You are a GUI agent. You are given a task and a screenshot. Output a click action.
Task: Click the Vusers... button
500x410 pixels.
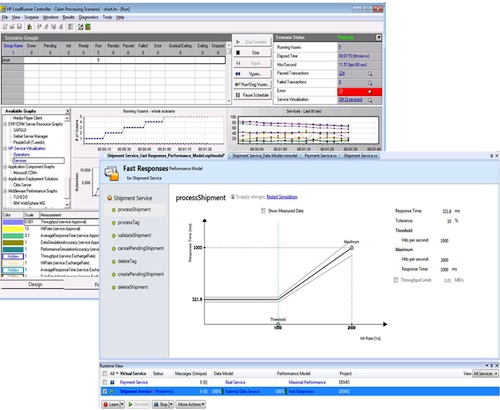pos(252,74)
